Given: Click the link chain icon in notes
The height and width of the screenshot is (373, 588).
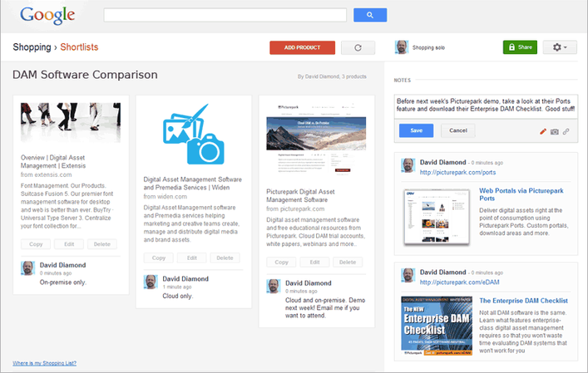Looking at the screenshot, I should click(566, 131).
